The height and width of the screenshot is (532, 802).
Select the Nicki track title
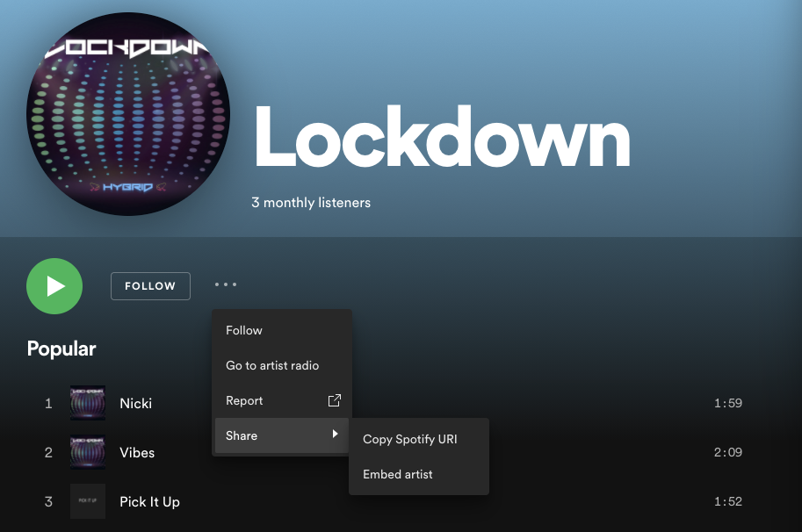pyautogui.click(x=136, y=403)
